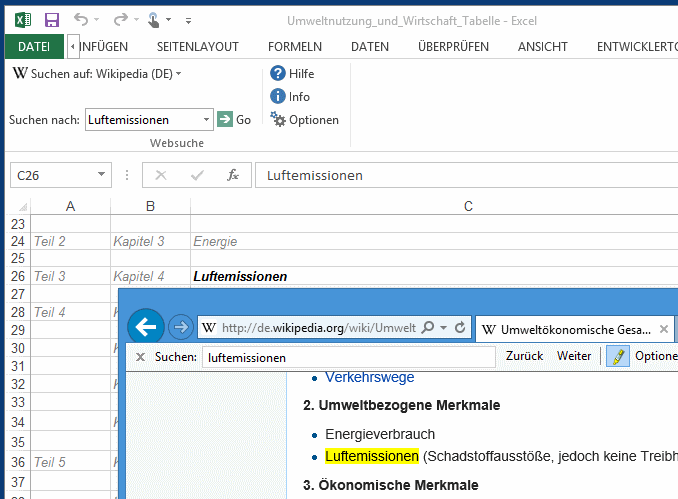Switch to the EINFÜGEN tab
Viewport: 678px width, 499px height.
(x=104, y=47)
